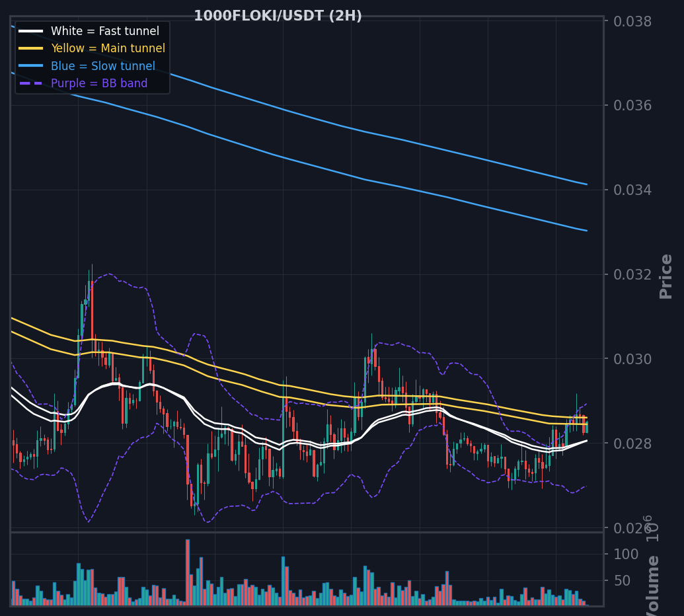
Task: Click the 0.034 price axis label
Action: (x=632, y=190)
